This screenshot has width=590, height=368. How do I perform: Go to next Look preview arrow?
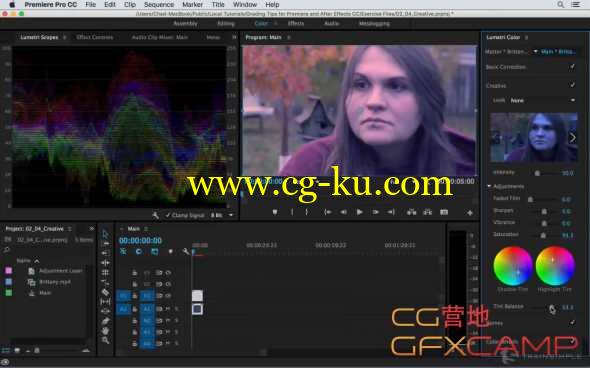[x=572, y=138]
